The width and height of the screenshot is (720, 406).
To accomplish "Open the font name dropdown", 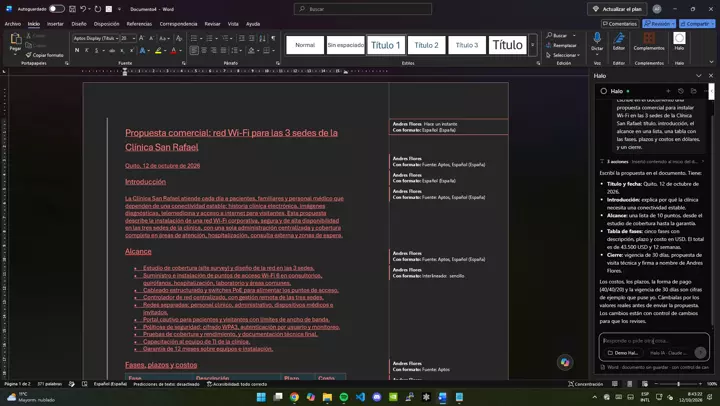I will 117,39.
